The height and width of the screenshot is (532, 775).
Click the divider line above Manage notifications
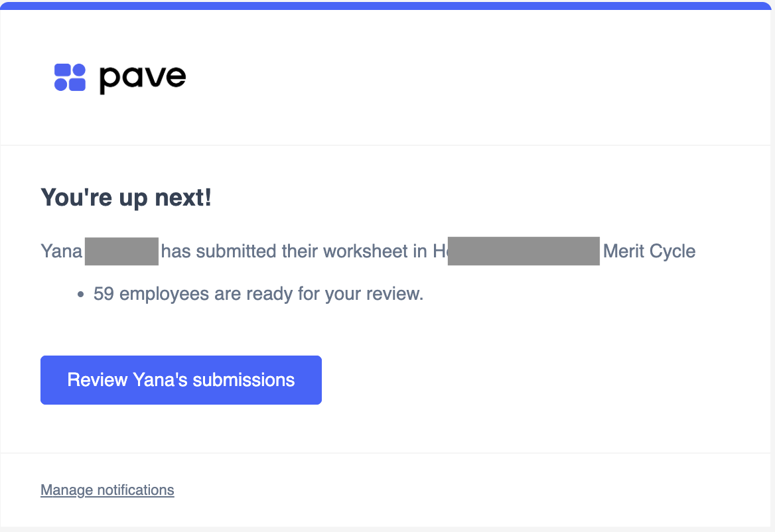386,453
